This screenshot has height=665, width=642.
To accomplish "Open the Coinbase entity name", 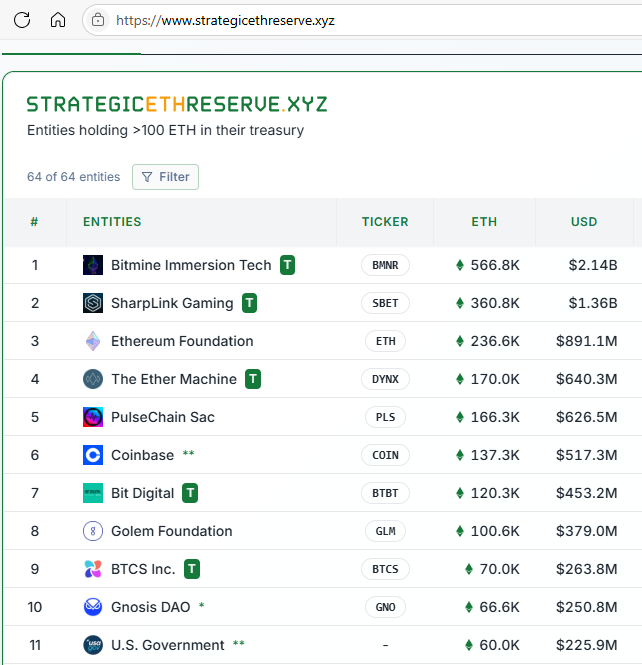I will pyautogui.click(x=142, y=455).
